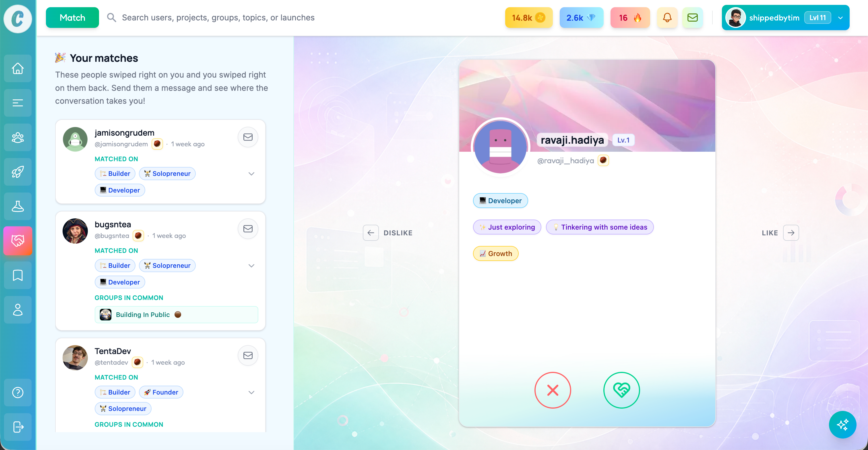This screenshot has height=450, width=868.
Task: Click the search magnifier icon
Action: (x=112, y=18)
